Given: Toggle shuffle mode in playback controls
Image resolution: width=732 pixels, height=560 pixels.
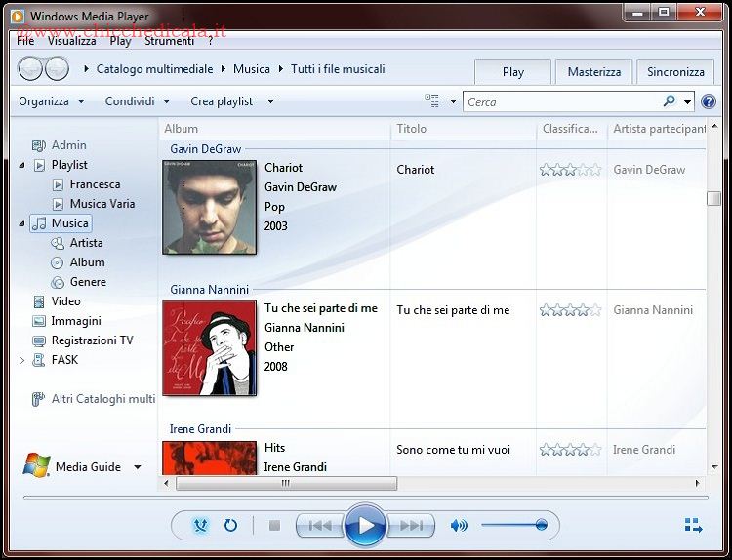Looking at the screenshot, I should click(201, 526).
